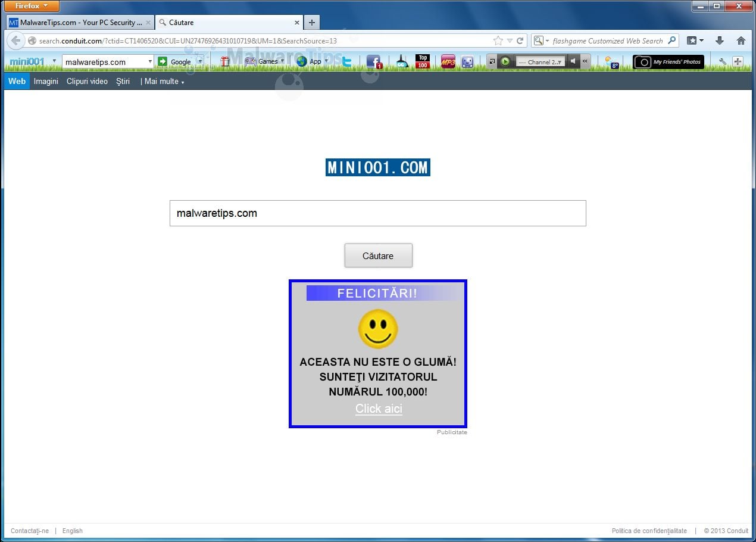Open the radio Channel selector dropdown

(539, 61)
